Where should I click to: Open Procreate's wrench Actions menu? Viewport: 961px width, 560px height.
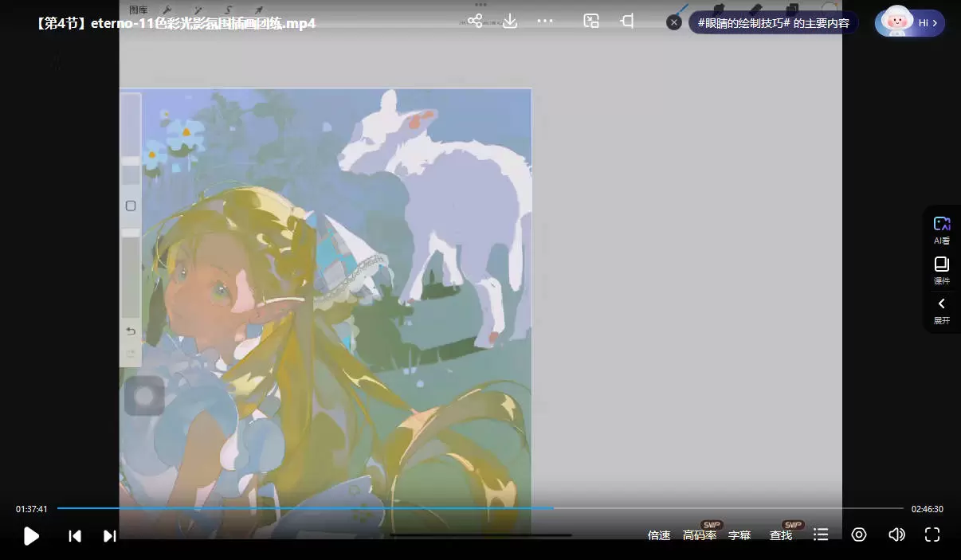[167, 10]
